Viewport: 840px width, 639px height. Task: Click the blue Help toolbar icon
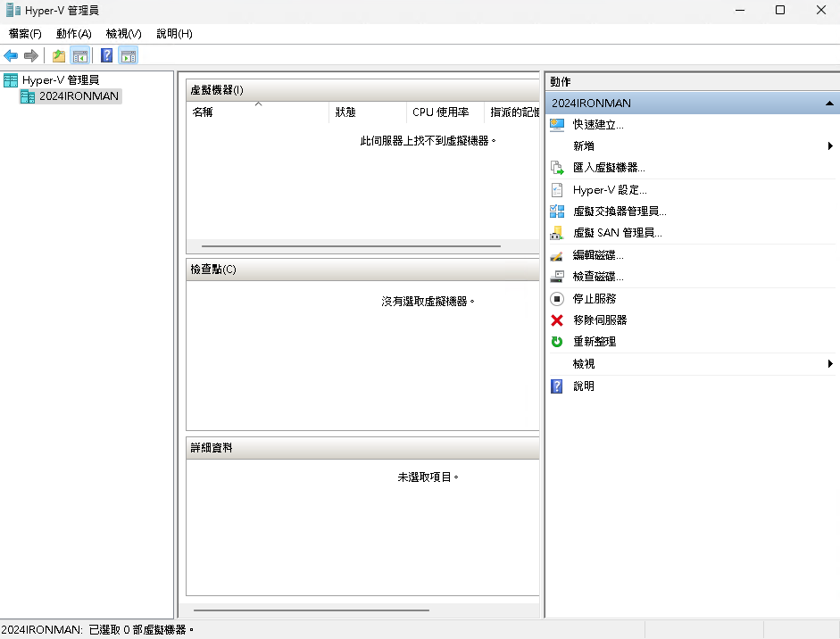pos(106,55)
